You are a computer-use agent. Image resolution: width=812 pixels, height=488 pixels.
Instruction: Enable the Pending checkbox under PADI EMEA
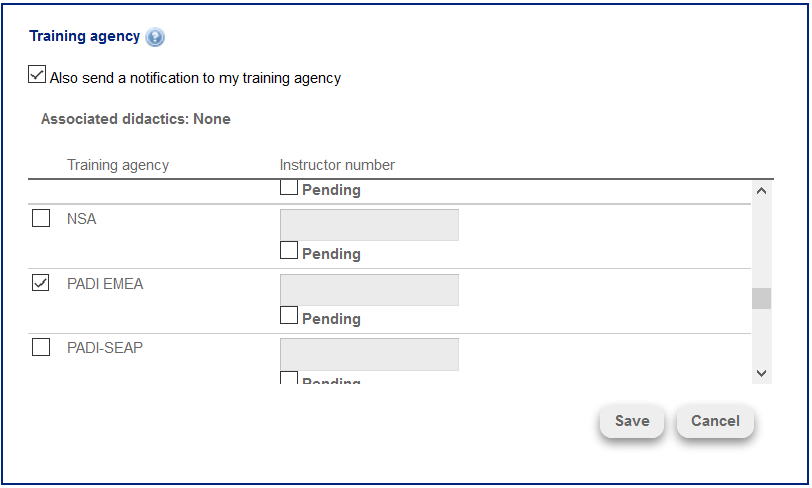(289, 316)
